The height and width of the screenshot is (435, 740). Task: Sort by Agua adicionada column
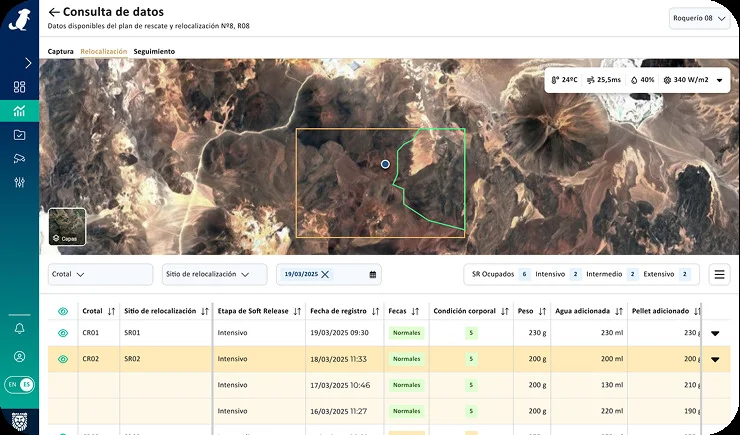click(x=619, y=311)
